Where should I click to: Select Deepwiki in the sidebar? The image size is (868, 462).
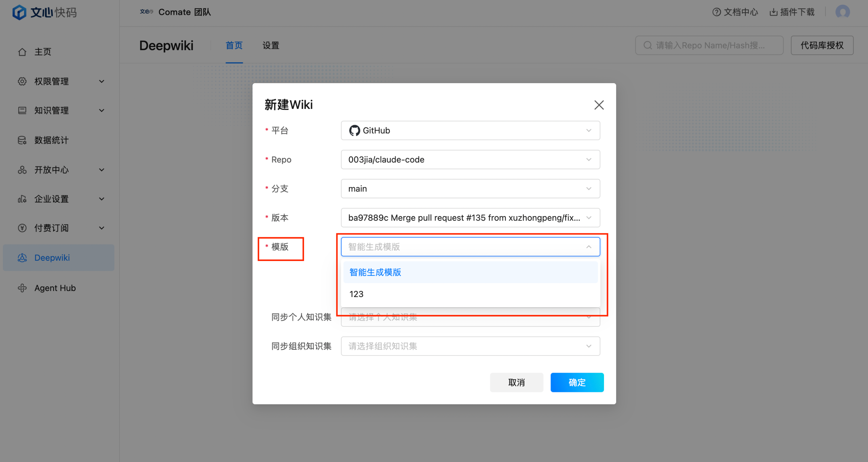tap(59, 258)
